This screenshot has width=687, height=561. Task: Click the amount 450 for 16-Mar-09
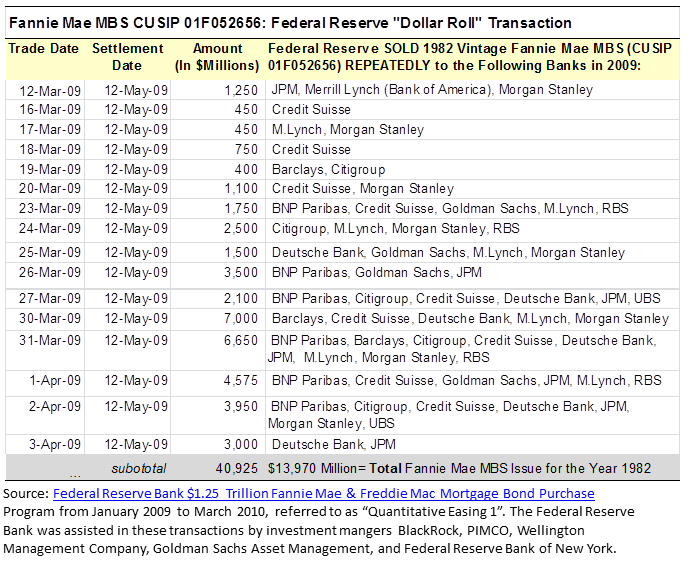click(246, 109)
